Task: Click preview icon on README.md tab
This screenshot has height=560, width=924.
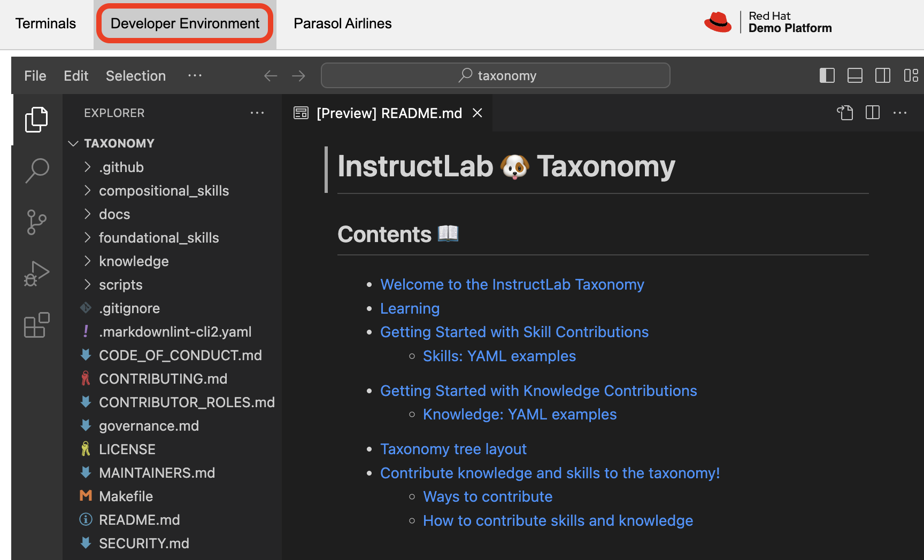Action: click(301, 113)
